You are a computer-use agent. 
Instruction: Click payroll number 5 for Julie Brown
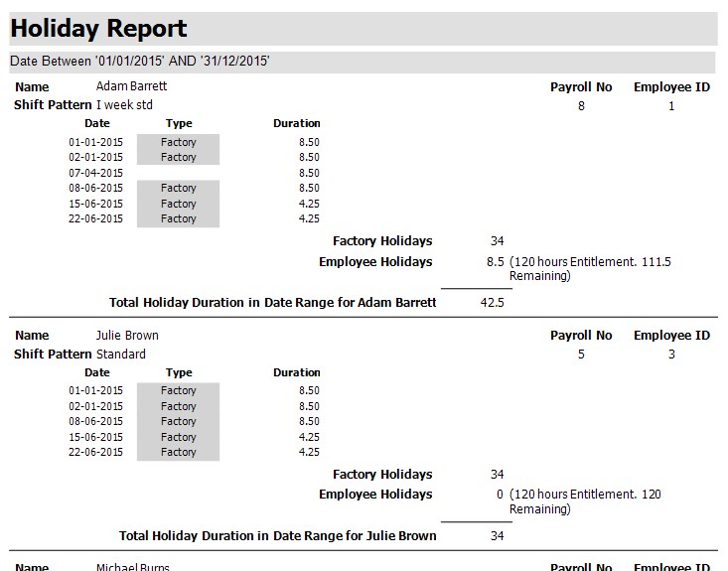pos(581,355)
